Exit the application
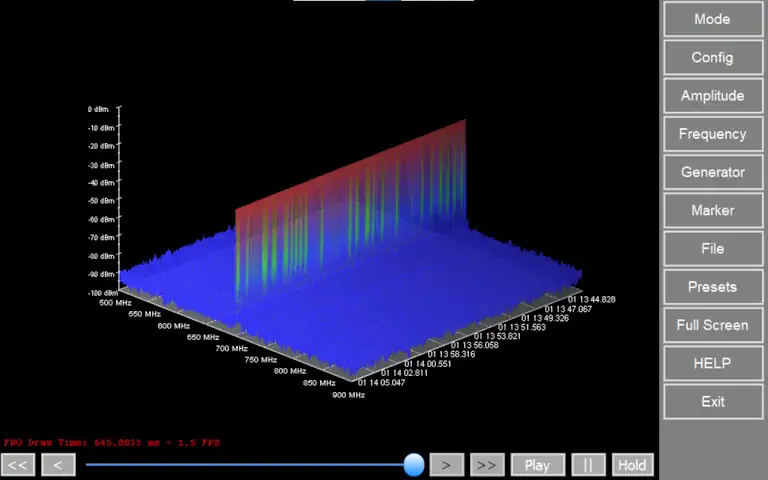The height and width of the screenshot is (480, 768). coord(712,401)
